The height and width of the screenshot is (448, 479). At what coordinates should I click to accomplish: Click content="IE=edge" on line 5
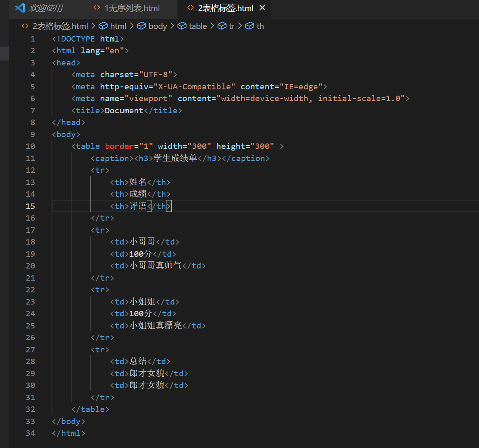[282, 87]
